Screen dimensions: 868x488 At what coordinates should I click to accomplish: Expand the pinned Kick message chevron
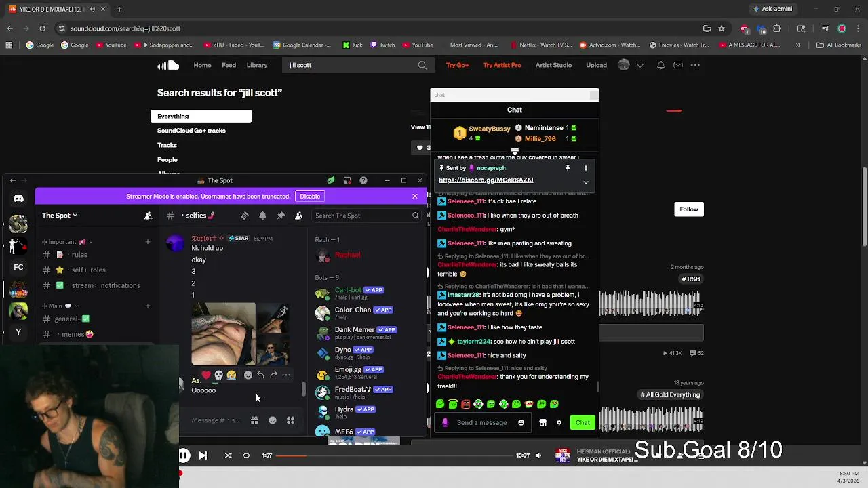[586, 182]
